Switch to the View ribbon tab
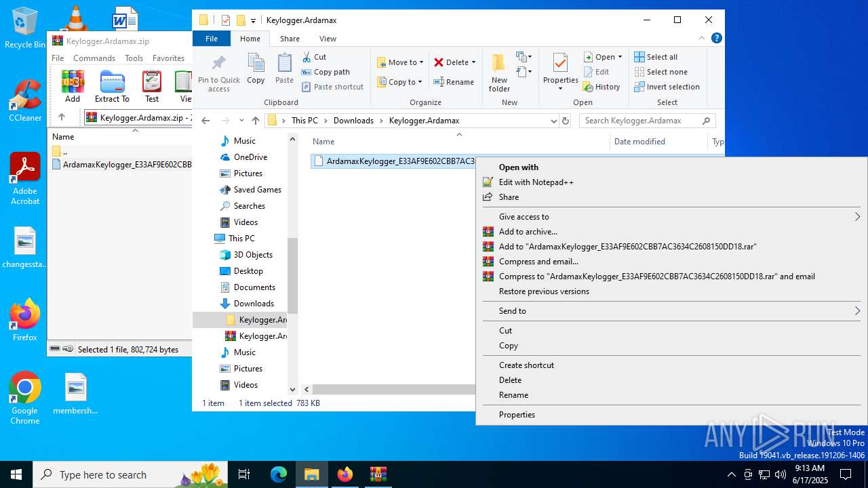 click(328, 39)
